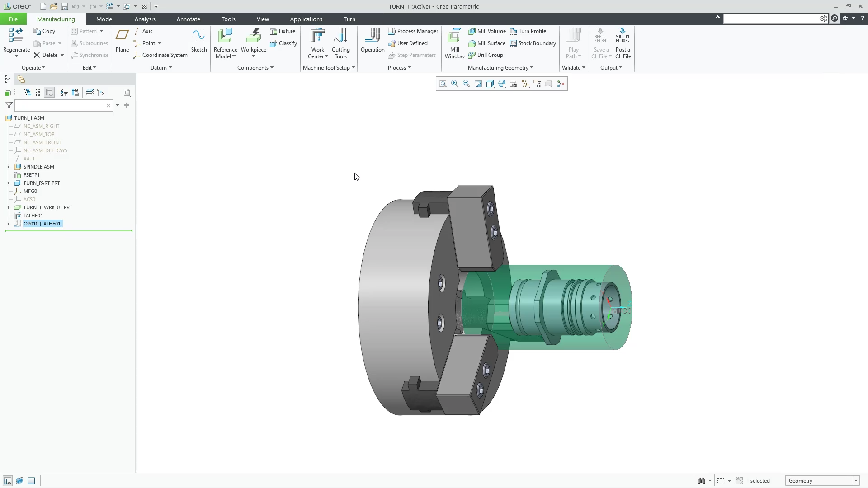This screenshot has height=488, width=868.
Task: Click the Coordinate System button
Action: click(160, 55)
